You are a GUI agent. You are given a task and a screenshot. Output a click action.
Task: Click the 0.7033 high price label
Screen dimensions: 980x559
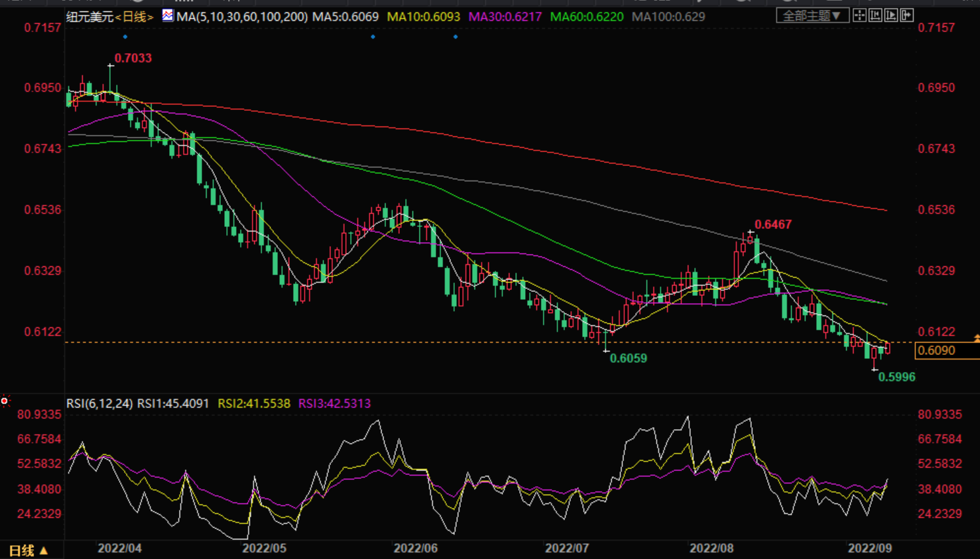(x=133, y=58)
